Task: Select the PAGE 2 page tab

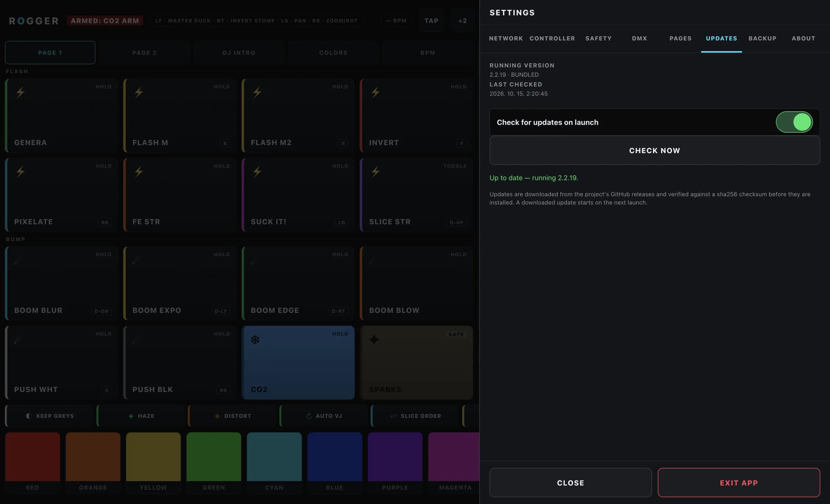Action: click(145, 53)
